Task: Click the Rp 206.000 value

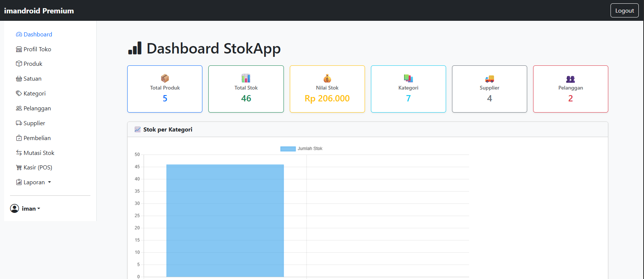Action: [x=327, y=98]
